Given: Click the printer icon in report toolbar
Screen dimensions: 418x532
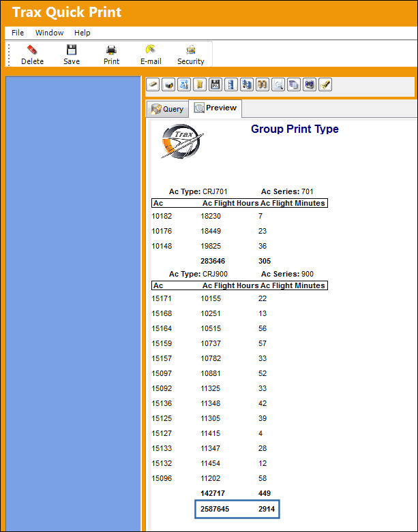Looking at the screenshot, I should pyautogui.click(x=168, y=84).
